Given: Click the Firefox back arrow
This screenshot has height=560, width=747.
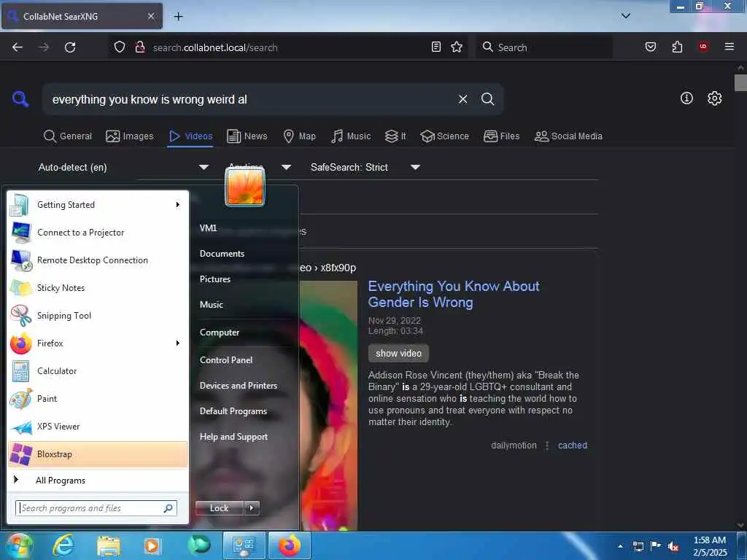Looking at the screenshot, I should pyautogui.click(x=18, y=47).
